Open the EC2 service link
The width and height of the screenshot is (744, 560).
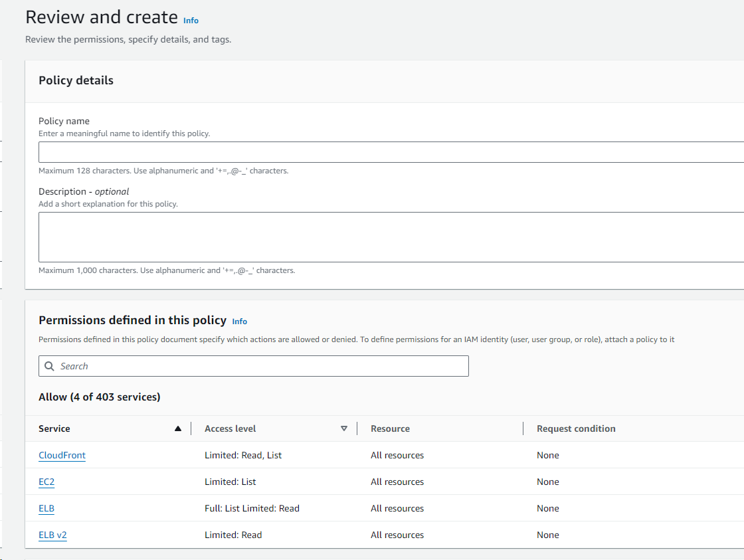tap(46, 482)
